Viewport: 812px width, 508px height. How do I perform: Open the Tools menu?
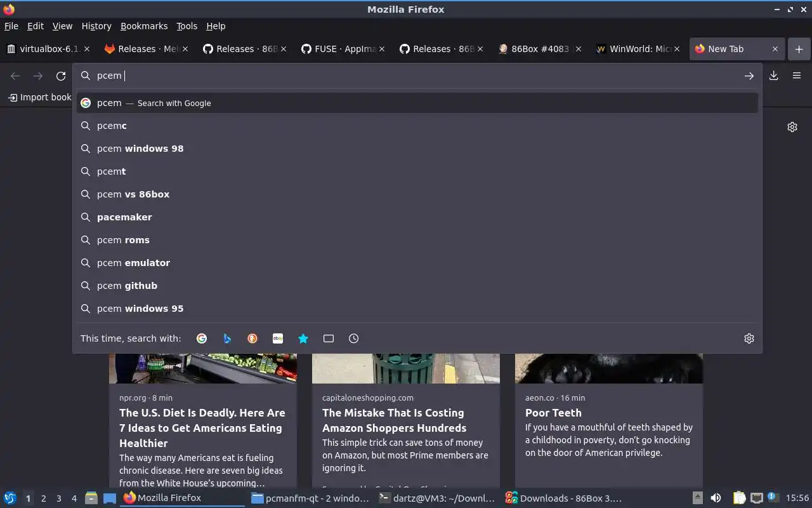[187, 26]
